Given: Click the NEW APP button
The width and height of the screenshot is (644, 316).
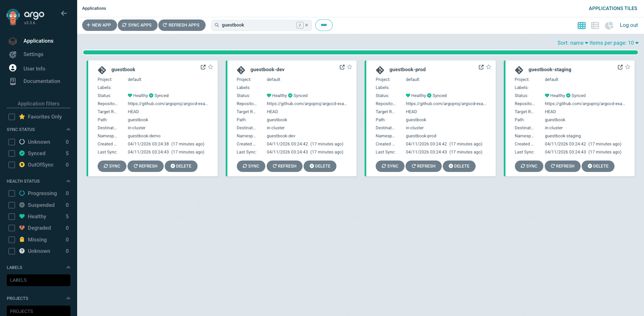Looking at the screenshot, I should tap(99, 25).
